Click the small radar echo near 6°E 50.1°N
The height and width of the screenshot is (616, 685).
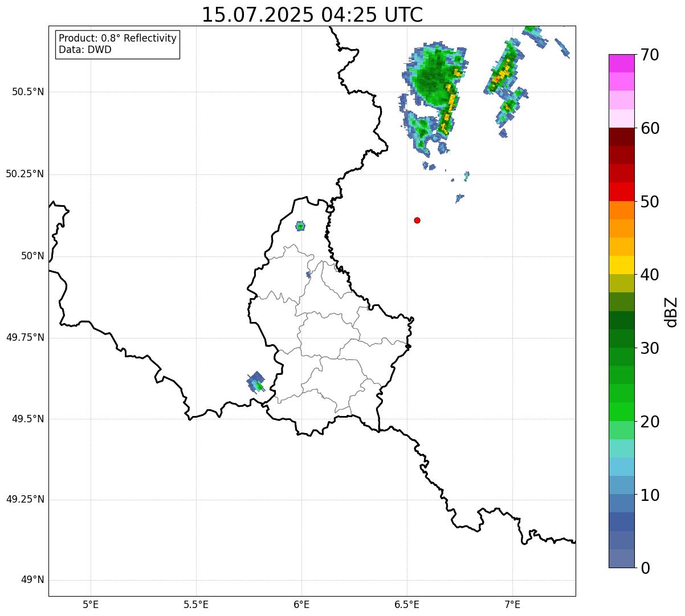(300, 226)
